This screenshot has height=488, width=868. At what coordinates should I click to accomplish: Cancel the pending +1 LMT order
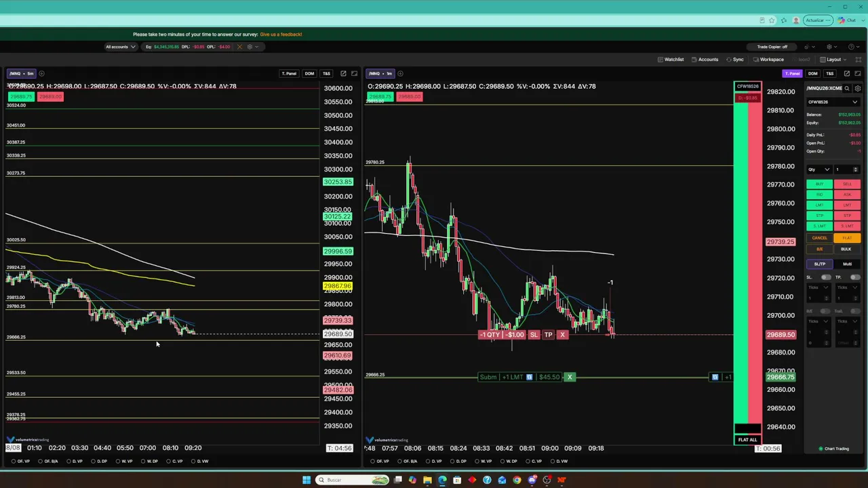[570, 377]
